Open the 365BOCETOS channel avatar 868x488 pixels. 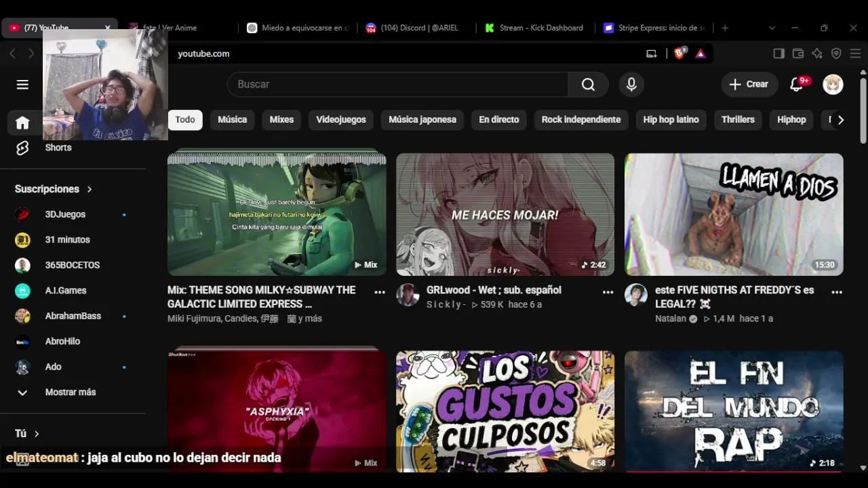point(22,265)
